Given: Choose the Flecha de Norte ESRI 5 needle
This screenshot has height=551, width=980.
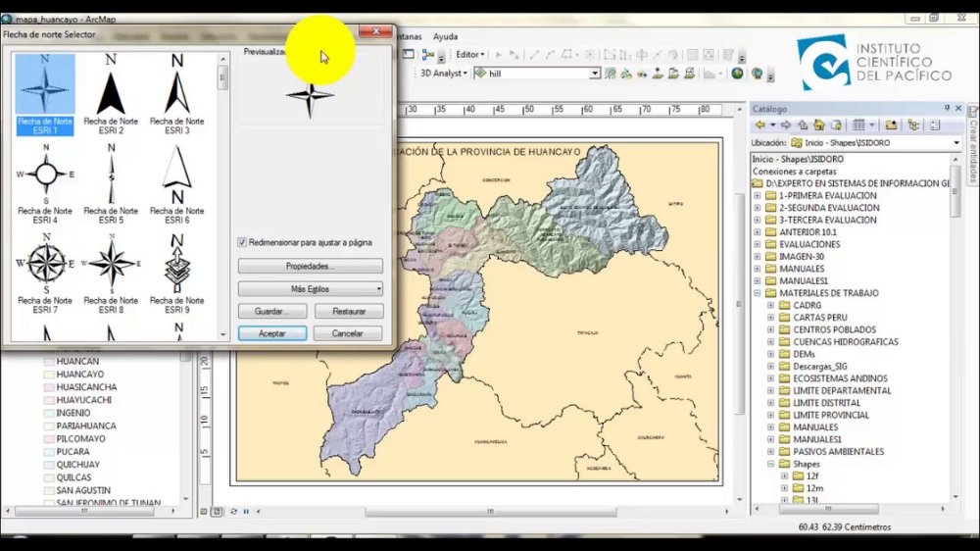Looking at the screenshot, I should click(x=111, y=184).
